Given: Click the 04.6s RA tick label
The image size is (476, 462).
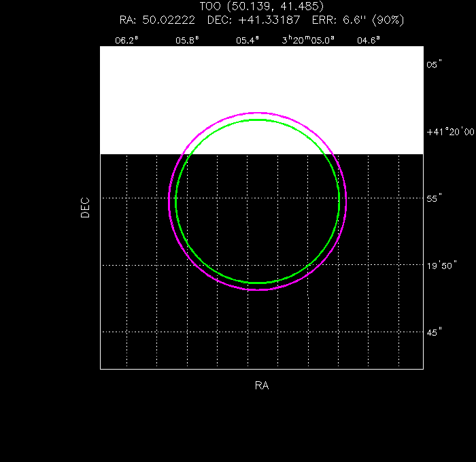Looking at the screenshot, I should pyautogui.click(x=369, y=40).
